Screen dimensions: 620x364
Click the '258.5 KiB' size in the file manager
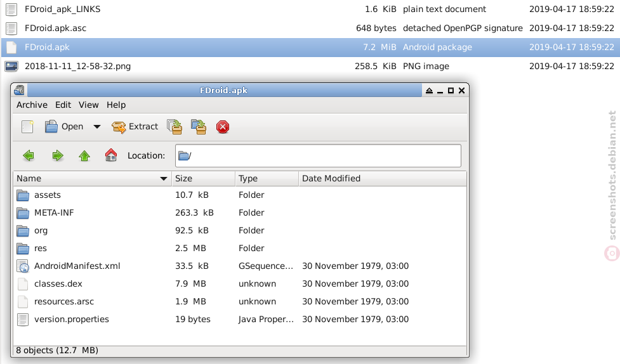(x=375, y=67)
